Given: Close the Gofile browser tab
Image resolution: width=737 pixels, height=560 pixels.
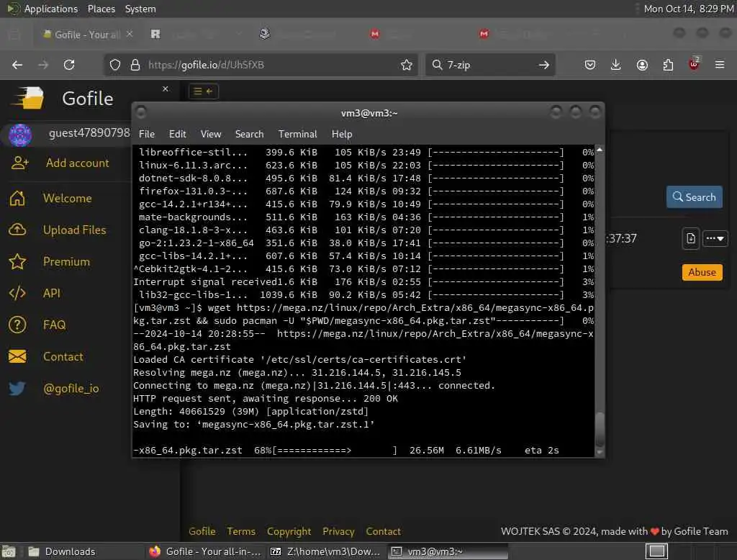Looking at the screenshot, I should (130, 34).
